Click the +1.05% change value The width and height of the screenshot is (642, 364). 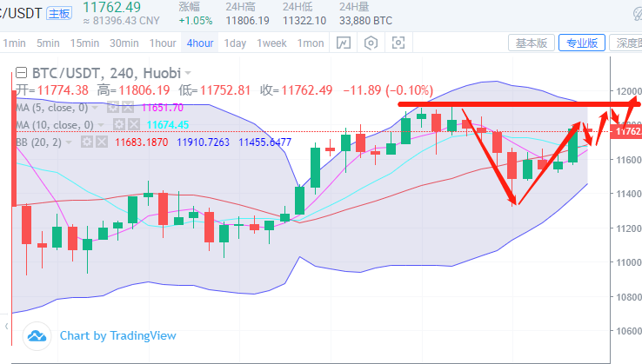click(x=196, y=21)
